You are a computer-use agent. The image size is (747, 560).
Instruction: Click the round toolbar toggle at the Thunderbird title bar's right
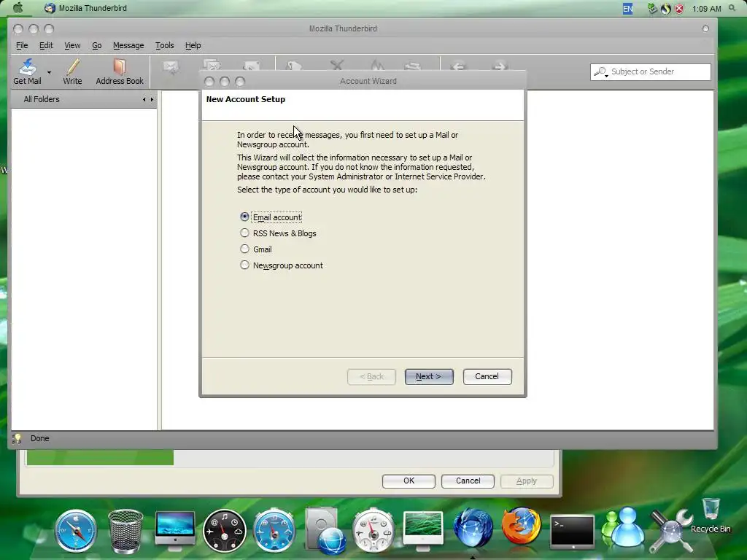coord(705,28)
